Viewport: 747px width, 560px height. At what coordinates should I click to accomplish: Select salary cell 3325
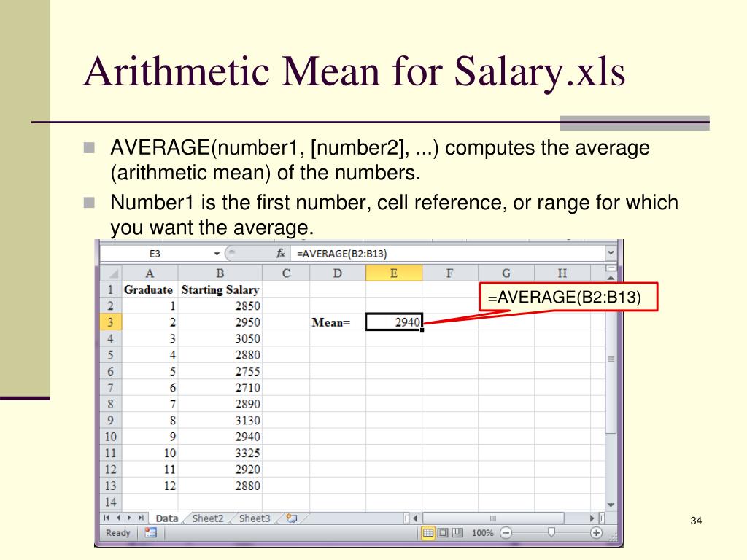pyautogui.click(x=220, y=453)
